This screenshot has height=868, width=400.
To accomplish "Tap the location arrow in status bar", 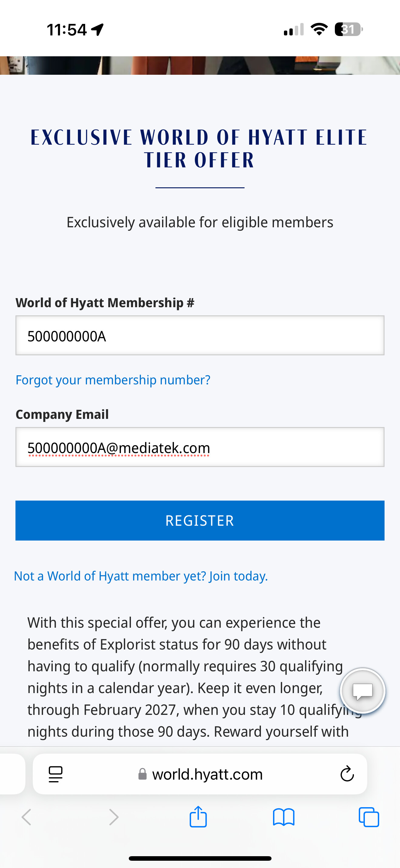I will (x=98, y=30).
